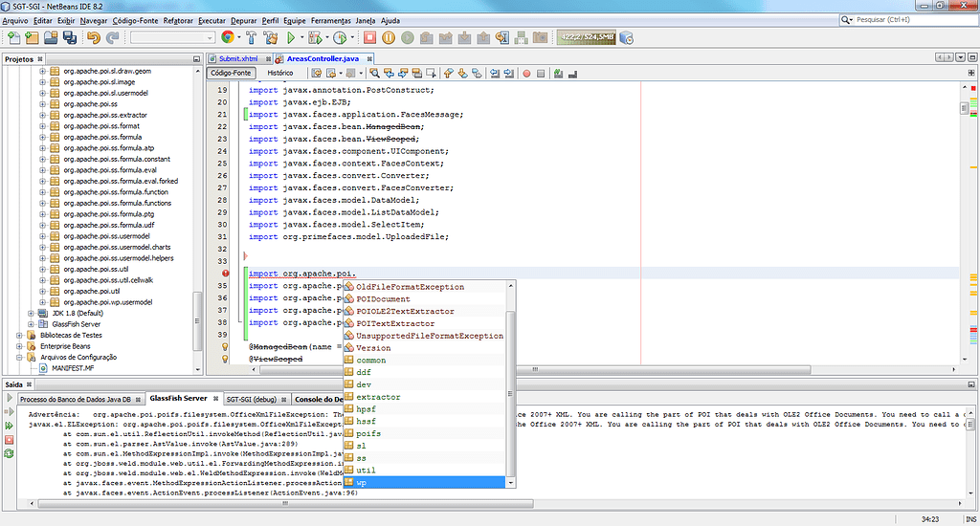Open the project configuration combo box
The image size is (980, 526).
[172, 38]
